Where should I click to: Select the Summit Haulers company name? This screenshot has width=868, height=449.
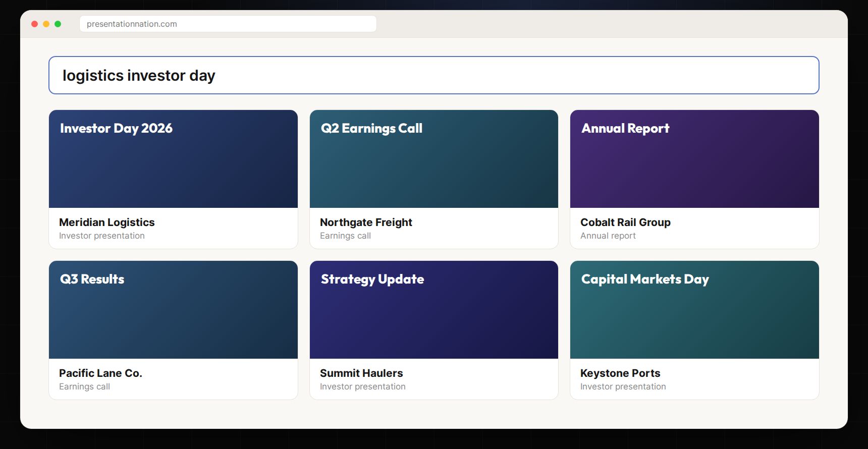[x=361, y=373]
